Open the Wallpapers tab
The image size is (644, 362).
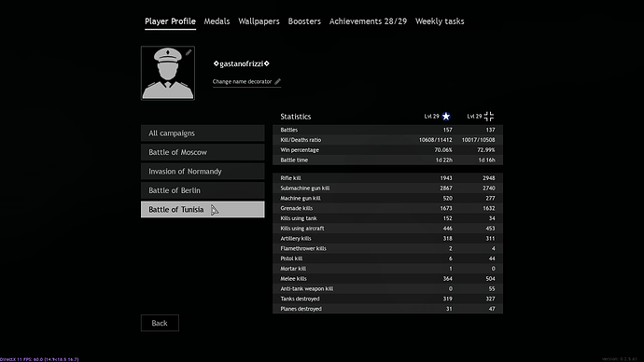coord(259,21)
